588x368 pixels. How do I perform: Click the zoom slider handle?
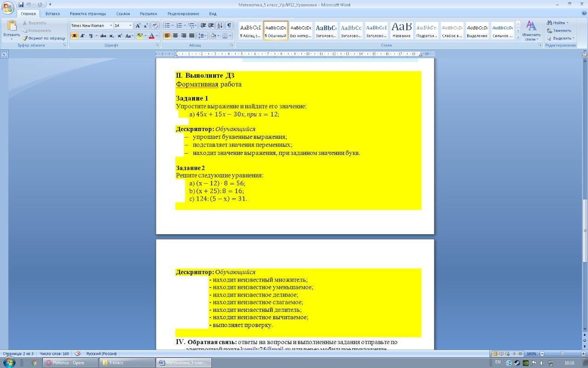pyautogui.click(x=562, y=354)
